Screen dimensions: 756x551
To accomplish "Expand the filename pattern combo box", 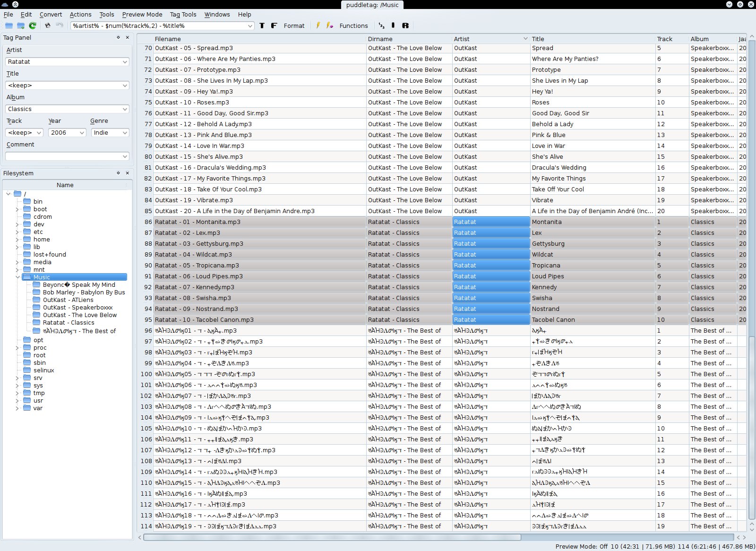I will pyautogui.click(x=250, y=26).
